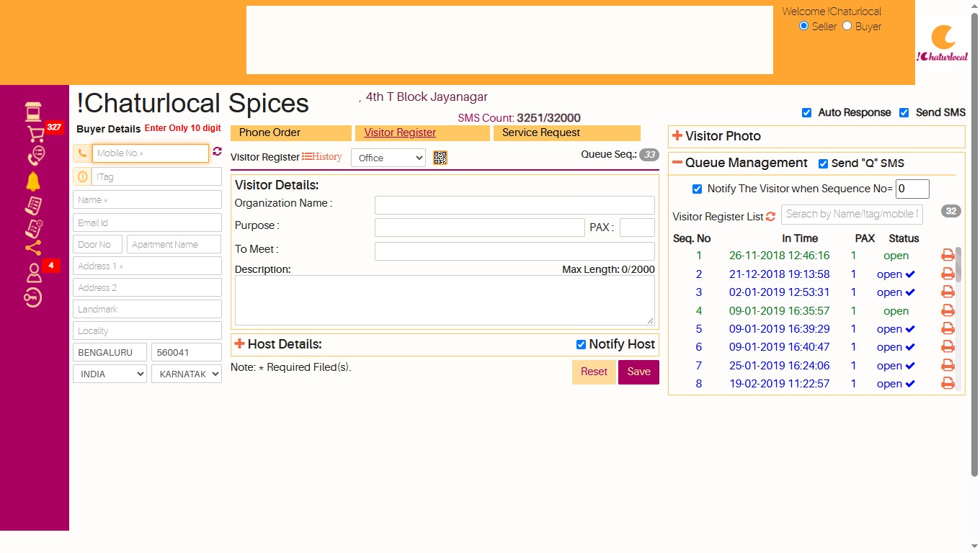Image resolution: width=980 pixels, height=553 pixels.
Task: Click the Reset button
Action: pos(594,372)
